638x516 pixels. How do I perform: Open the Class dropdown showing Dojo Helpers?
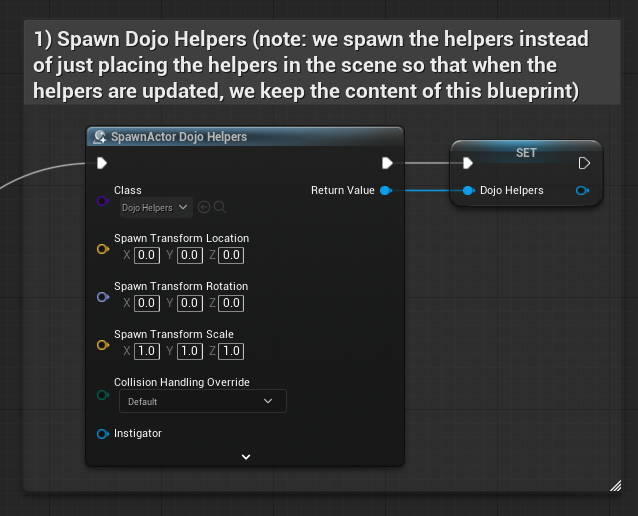155,208
